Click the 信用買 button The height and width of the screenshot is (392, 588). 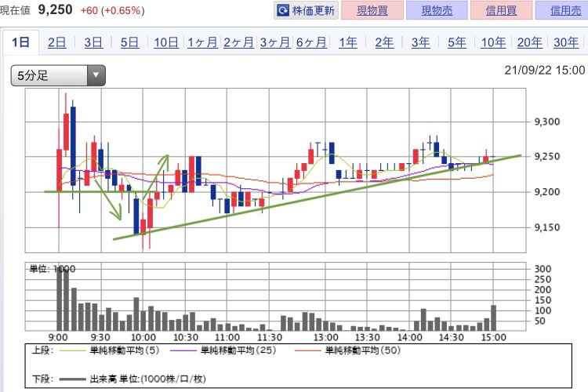502,10
